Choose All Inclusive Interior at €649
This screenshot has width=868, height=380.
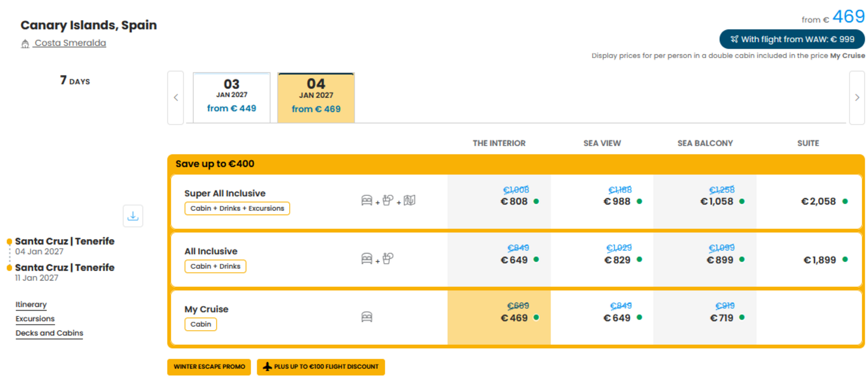pyautogui.click(x=499, y=260)
